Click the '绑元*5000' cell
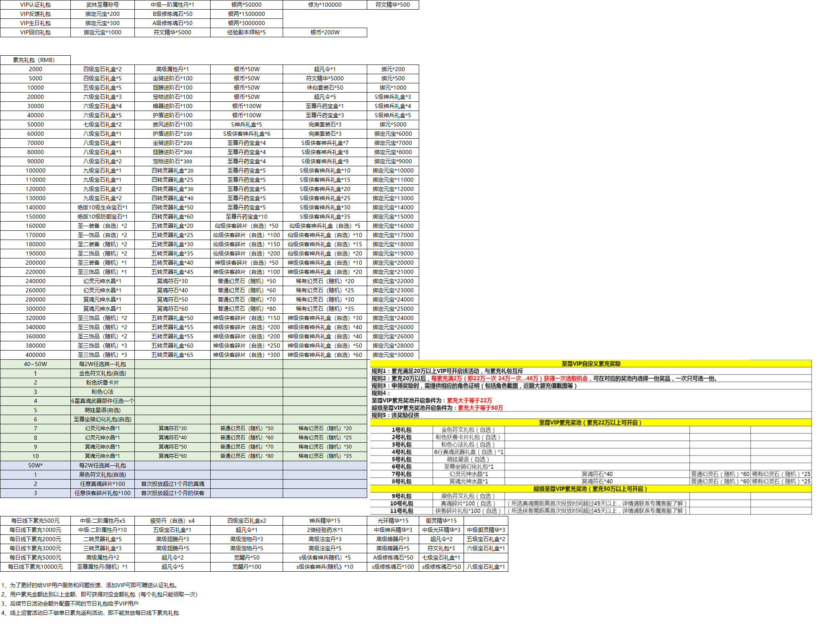The height and width of the screenshot is (627, 840). 393,124
